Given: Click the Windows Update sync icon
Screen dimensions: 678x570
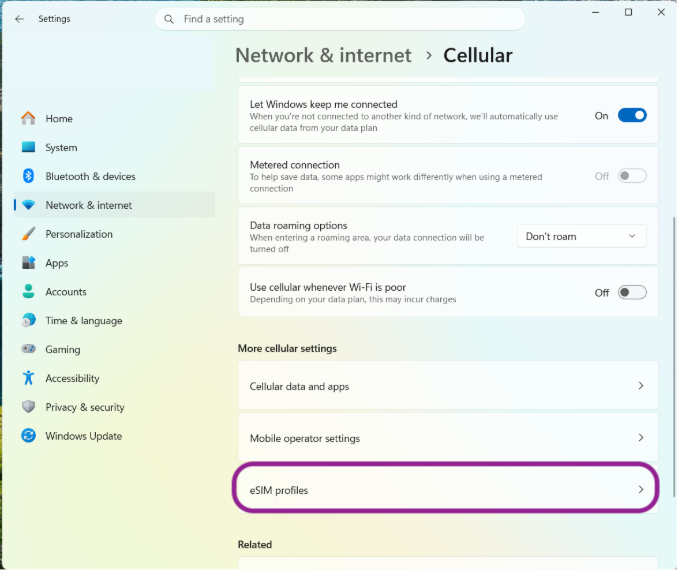Looking at the screenshot, I should 29,436.
